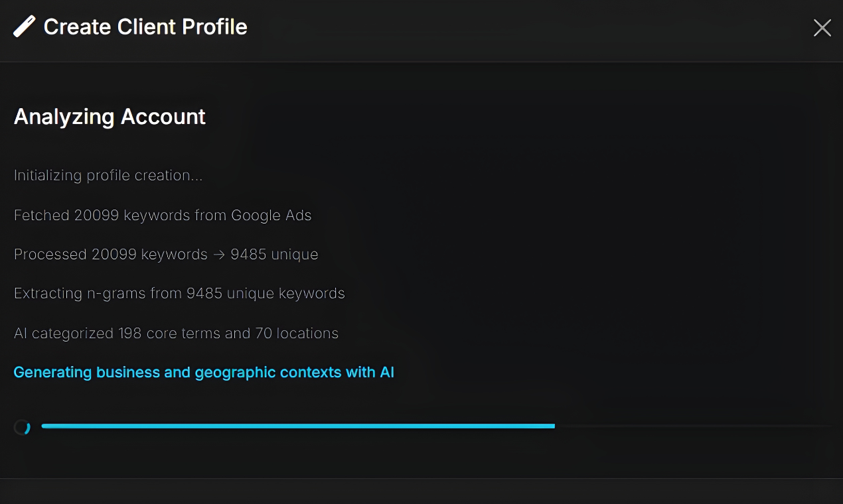
Task: Click the unfilled dark portion of the progress bar
Action: 690,426
